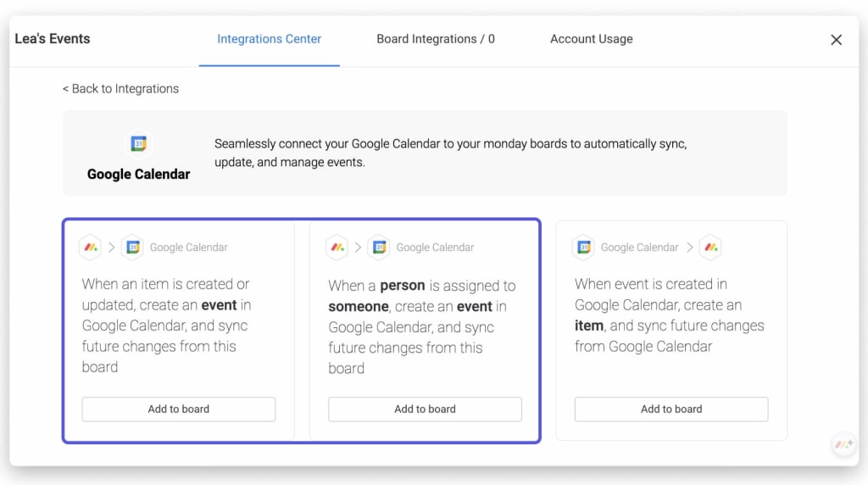Click the arrow chevron in the person assigned card header
This screenshot has height=485, width=868.
coord(358,247)
